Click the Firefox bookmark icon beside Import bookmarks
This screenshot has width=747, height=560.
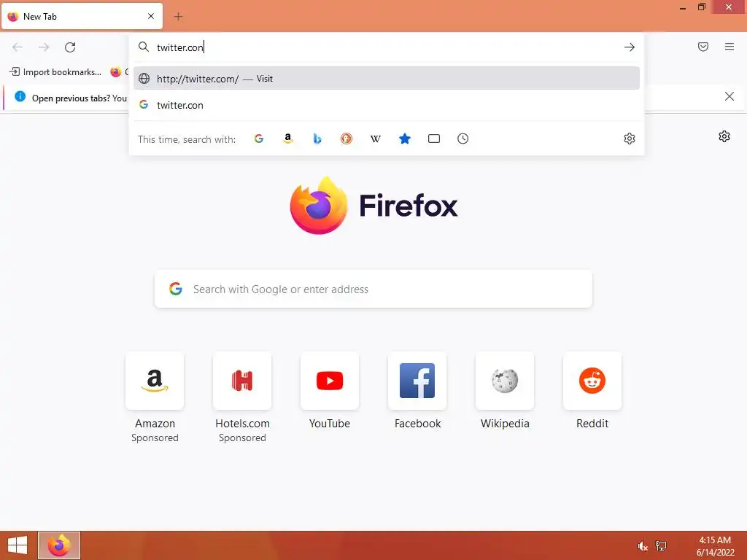coord(116,72)
